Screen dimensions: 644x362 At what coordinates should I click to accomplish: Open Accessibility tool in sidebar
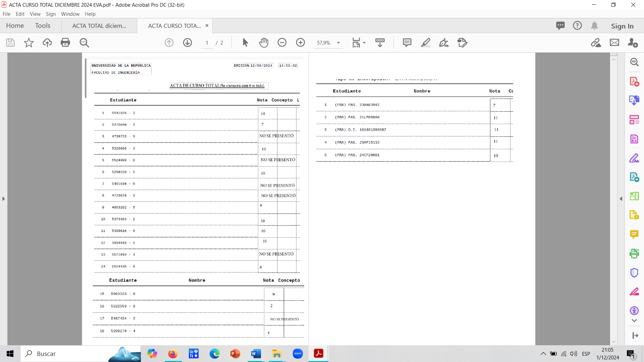point(634,311)
